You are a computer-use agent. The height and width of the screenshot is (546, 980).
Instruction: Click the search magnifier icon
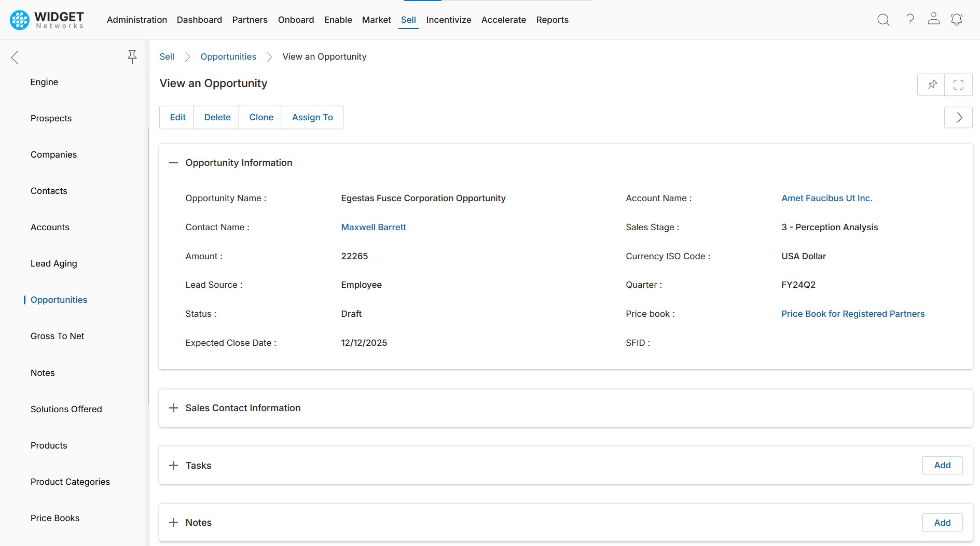883,20
